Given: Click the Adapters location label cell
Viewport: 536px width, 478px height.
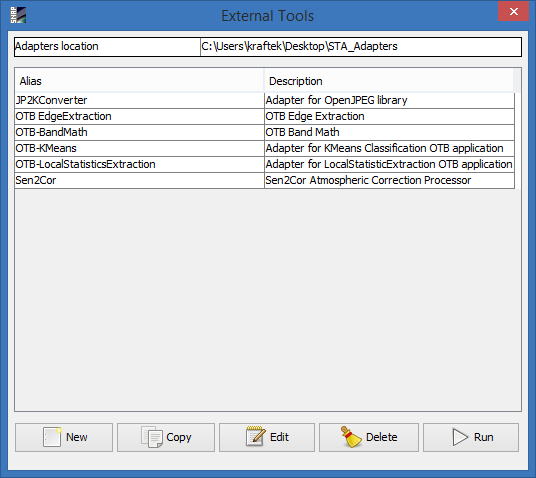Looking at the screenshot, I should point(107,47).
